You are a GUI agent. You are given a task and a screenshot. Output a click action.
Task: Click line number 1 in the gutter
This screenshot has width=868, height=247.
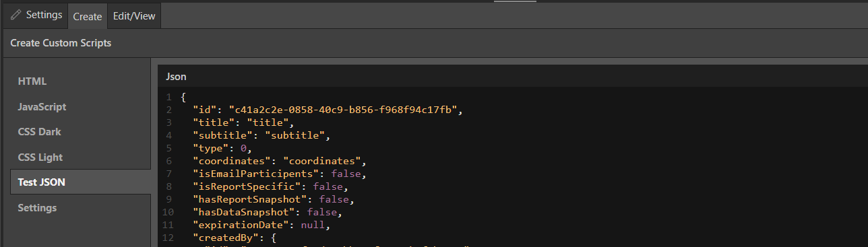click(x=169, y=97)
